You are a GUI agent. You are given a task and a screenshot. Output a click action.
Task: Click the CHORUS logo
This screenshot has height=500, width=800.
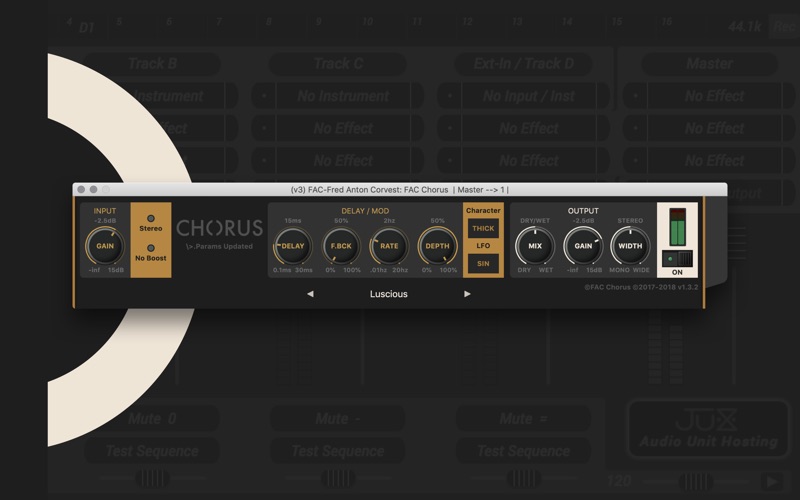point(220,228)
